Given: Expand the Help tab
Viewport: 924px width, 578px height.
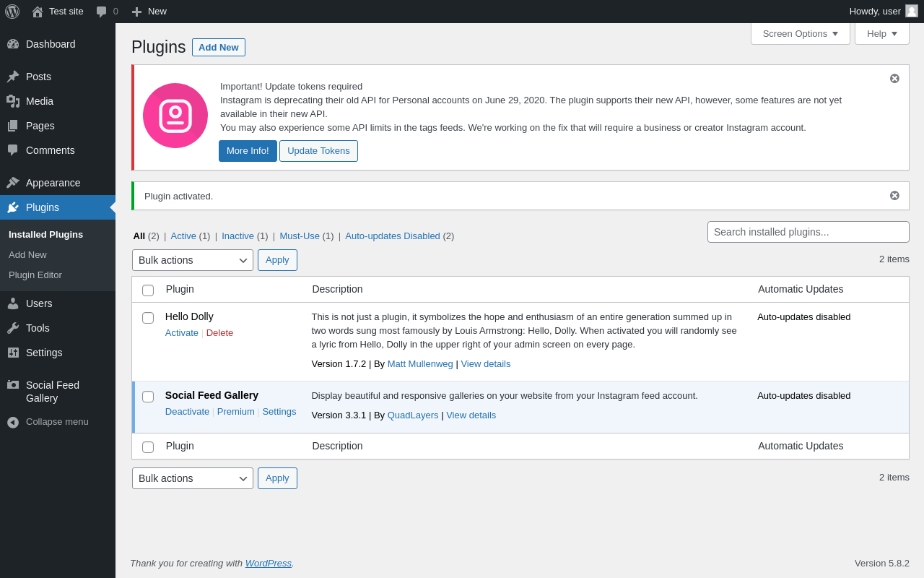Looking at the screenshot, I should pyautogui.click(x=881, y=33).
